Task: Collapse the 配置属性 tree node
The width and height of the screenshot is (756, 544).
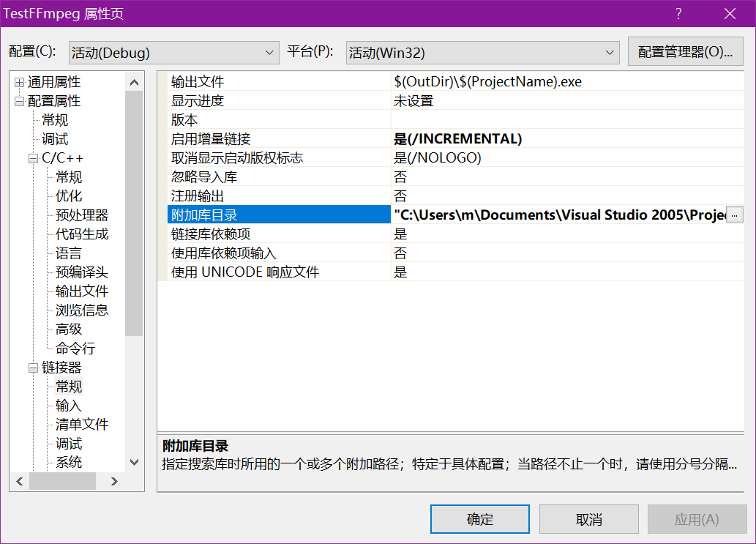Action: tap(19, 102)
